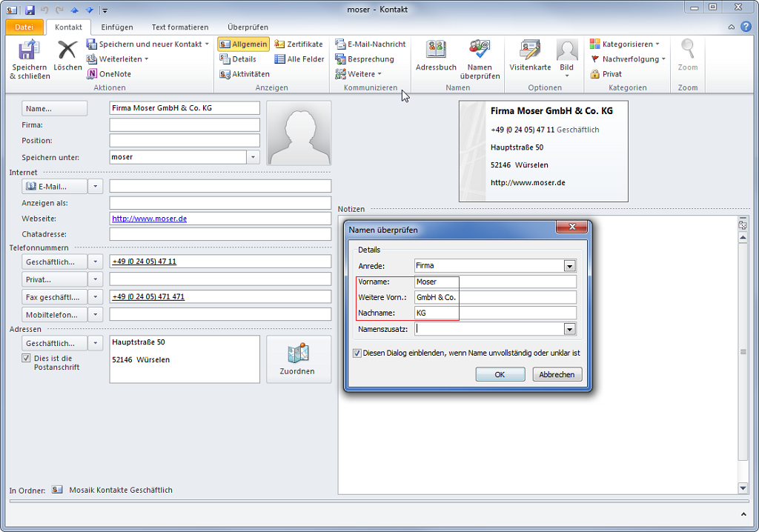Image resolution: width=759 pixels, height=532 pixels.
Task: Open the address type dropdown arrow
Action: [x=96, y=343]
